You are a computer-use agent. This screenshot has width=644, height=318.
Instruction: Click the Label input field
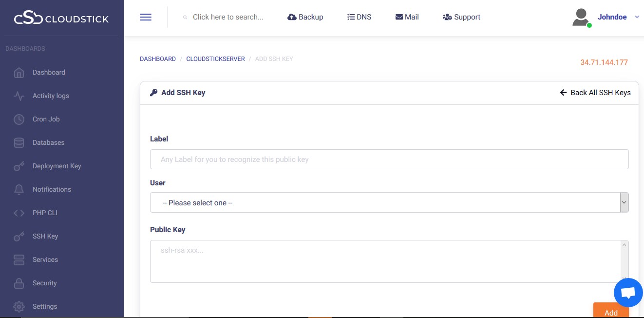pos(389,159)
